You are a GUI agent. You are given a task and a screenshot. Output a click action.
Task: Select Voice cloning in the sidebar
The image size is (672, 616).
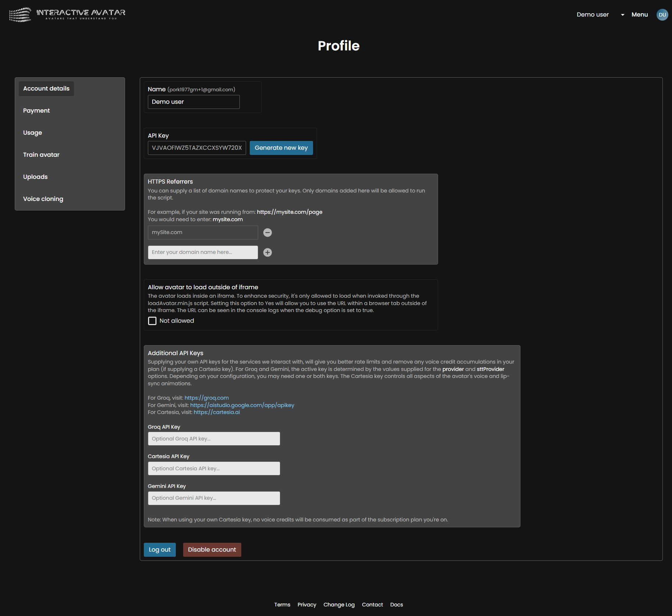point(43,199)
